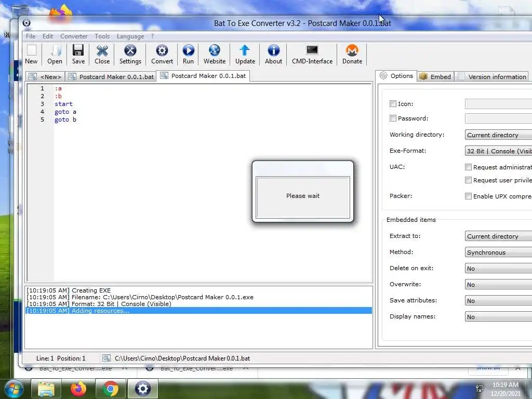
Task: Check Request administrator privileges option
Action: 468,167
